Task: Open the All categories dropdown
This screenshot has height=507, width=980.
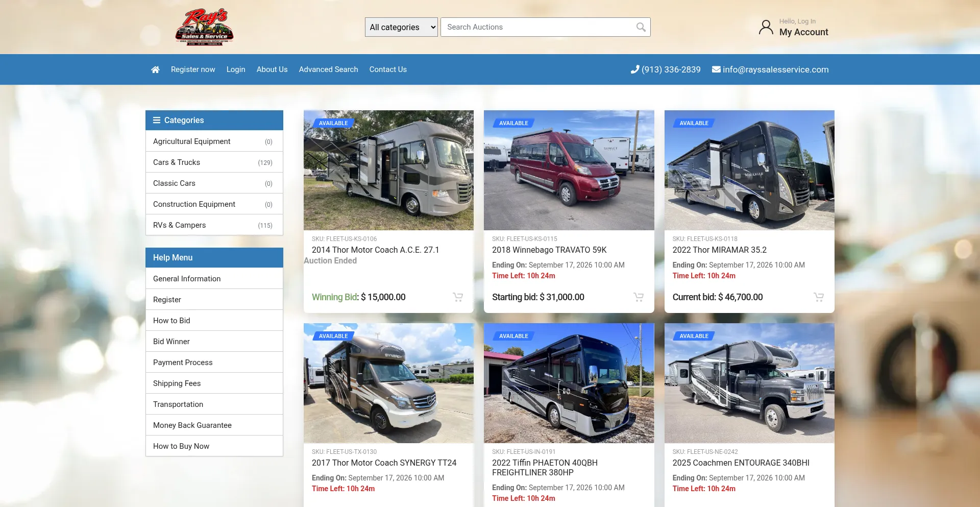Action: click(401, 27)
